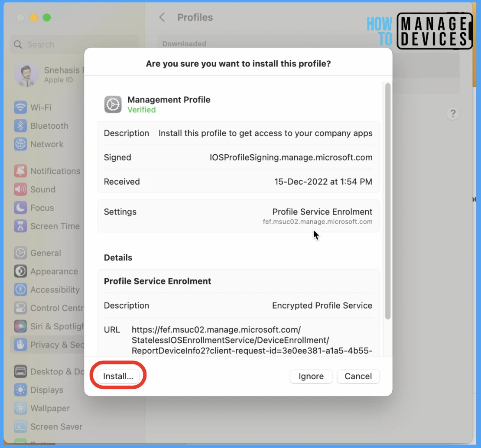The image size is (481, 448).
Task: Click the Profiles page title
Action: [195, 17]
